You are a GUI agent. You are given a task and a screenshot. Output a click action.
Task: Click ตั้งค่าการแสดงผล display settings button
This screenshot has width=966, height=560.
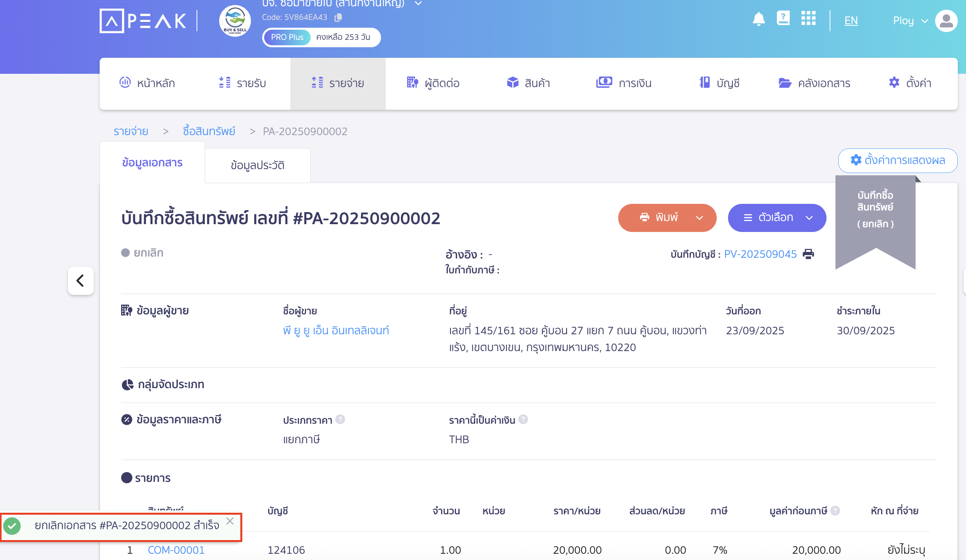click(x=898, y=160)
